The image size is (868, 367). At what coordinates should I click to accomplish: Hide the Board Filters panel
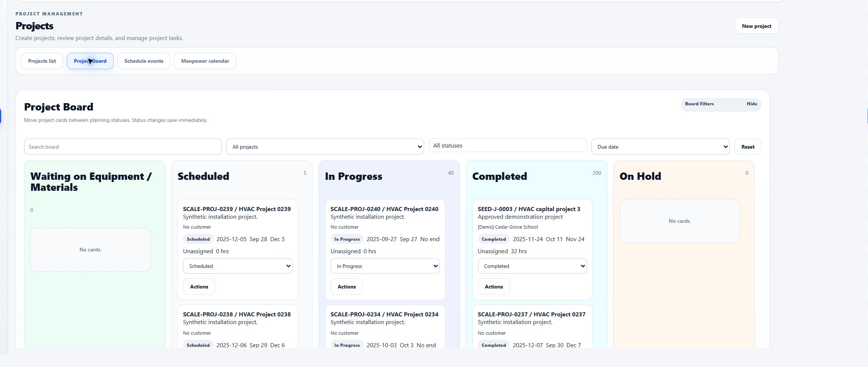pyautogui.click(x=752, y=104)
